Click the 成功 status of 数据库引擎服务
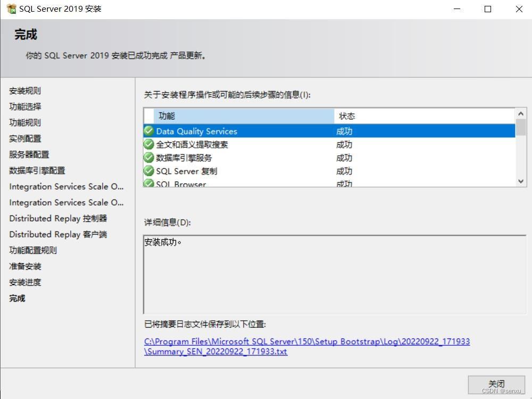The height and width of the screenshot is (399, 532). click(x=344, y=158)
